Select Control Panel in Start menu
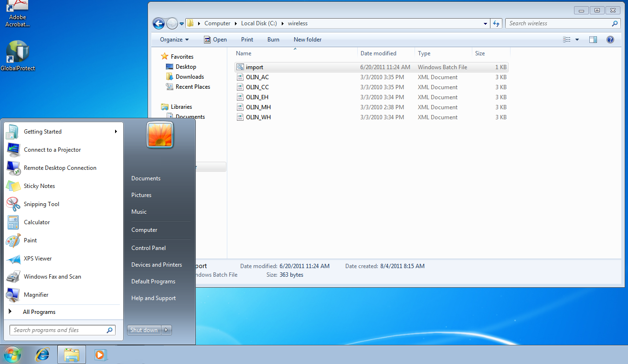The height and width of the screenshot is (364, 628). 149,248
